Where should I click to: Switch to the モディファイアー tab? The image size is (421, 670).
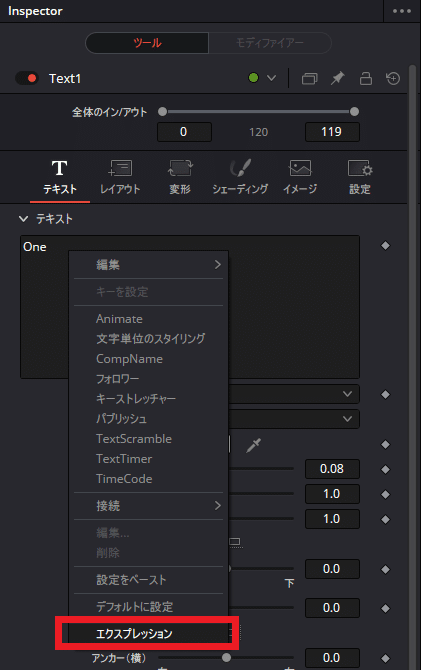(x=270, y=43)
